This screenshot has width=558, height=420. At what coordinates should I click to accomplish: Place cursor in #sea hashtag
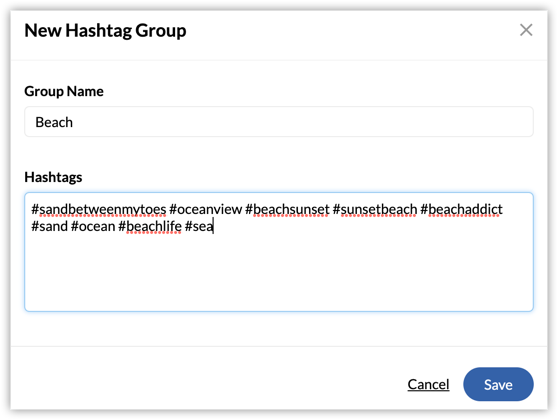[x=199, y=226]
